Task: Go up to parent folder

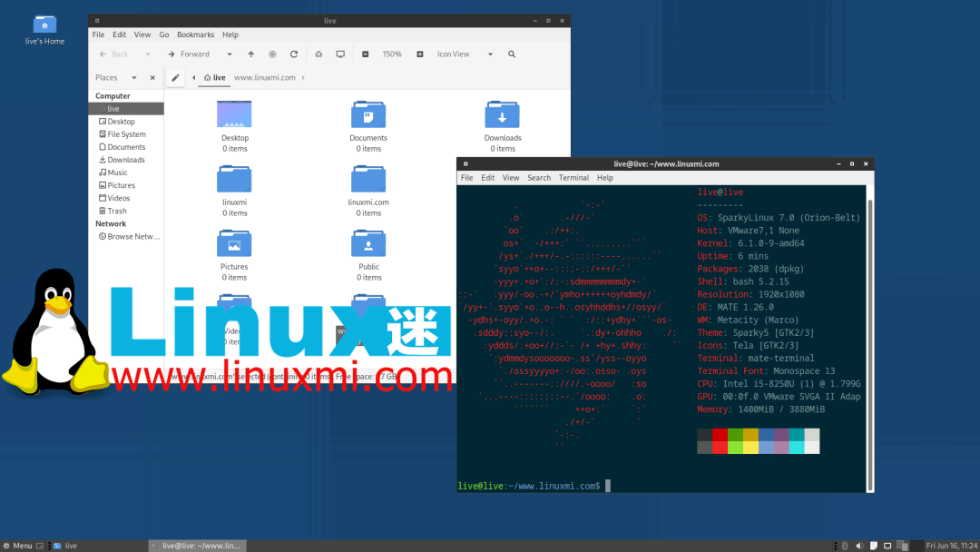Action: [x=250, y=54]
